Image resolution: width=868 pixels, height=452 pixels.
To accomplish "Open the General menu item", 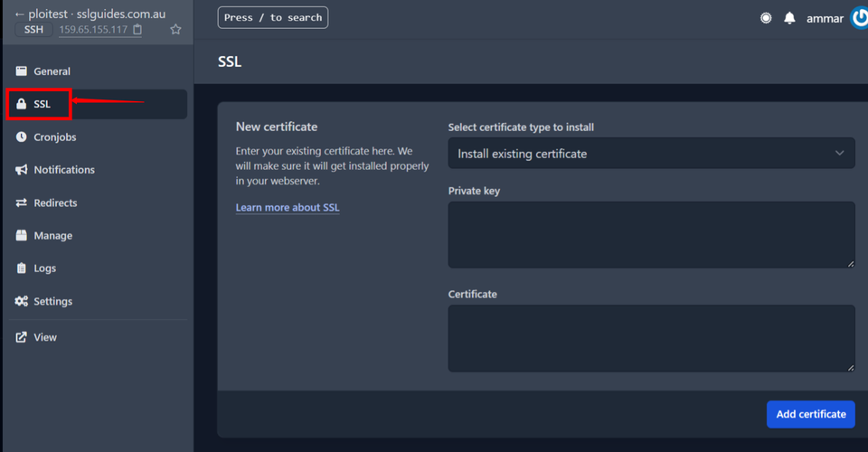I will [52, 71].
